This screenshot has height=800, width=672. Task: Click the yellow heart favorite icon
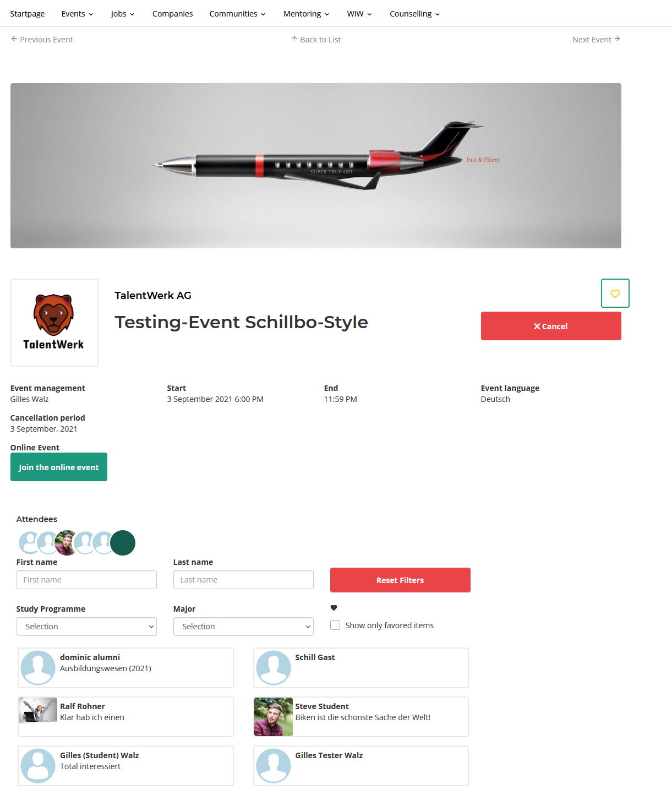click(x=615, y=293)
